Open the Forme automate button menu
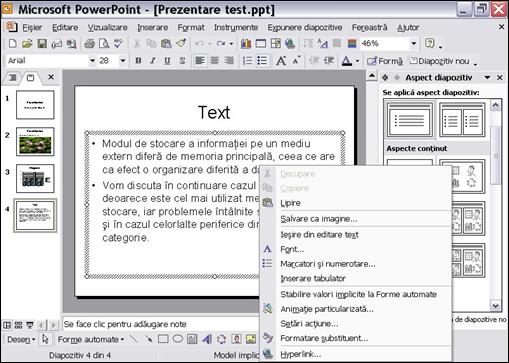509x363 pixels. click(91, 339)
